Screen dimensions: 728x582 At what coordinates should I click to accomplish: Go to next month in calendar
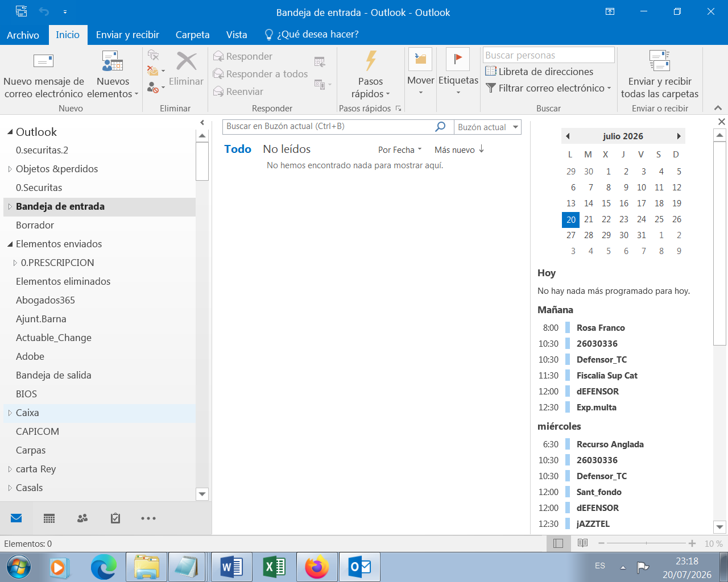pos(679,136)
